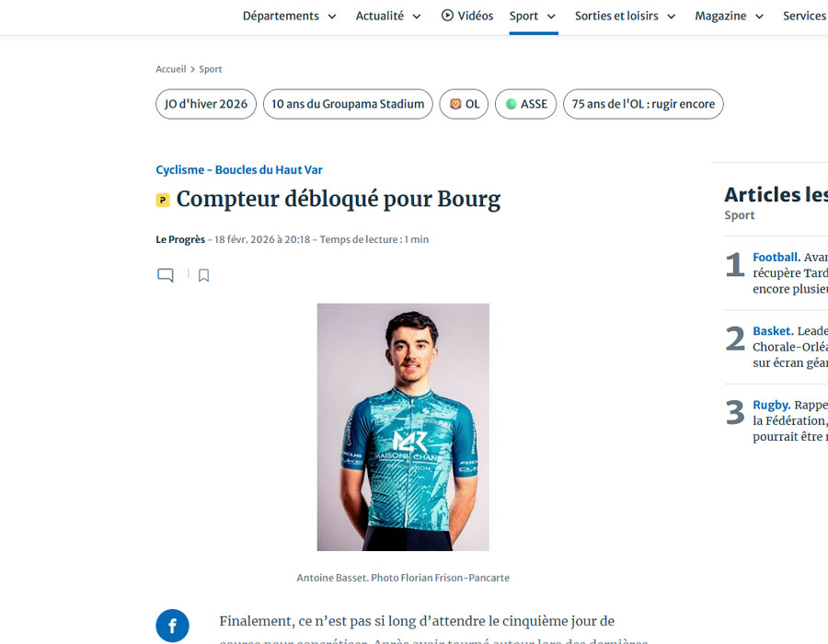Toggle the bookmark icon to save the article

click(x=203, y=274)
